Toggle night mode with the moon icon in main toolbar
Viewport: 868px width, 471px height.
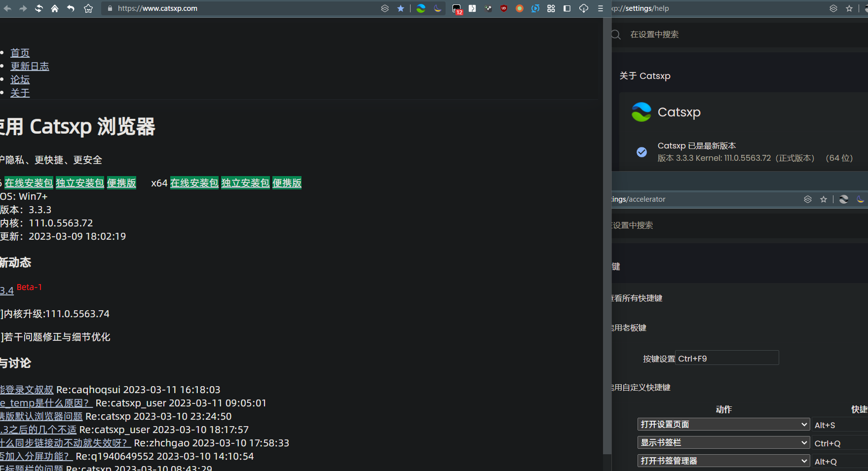click(x=438, y=8)
